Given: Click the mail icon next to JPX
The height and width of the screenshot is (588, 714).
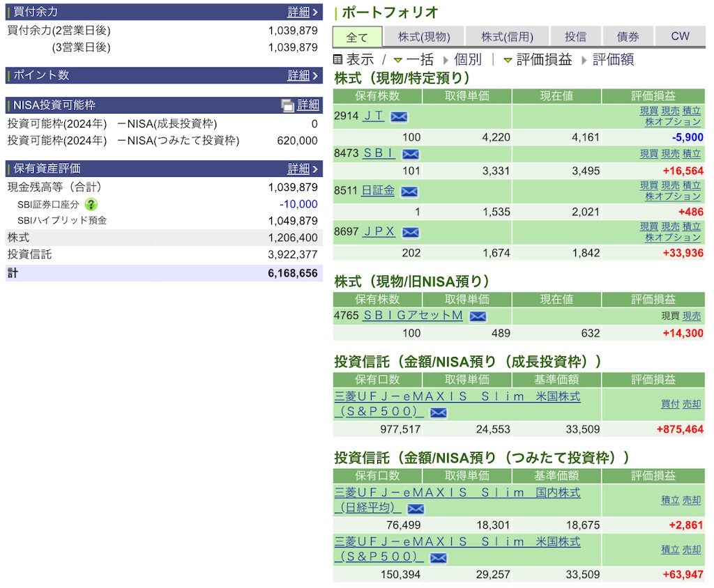Looking at the screenshot, I should tap(410, 233).
